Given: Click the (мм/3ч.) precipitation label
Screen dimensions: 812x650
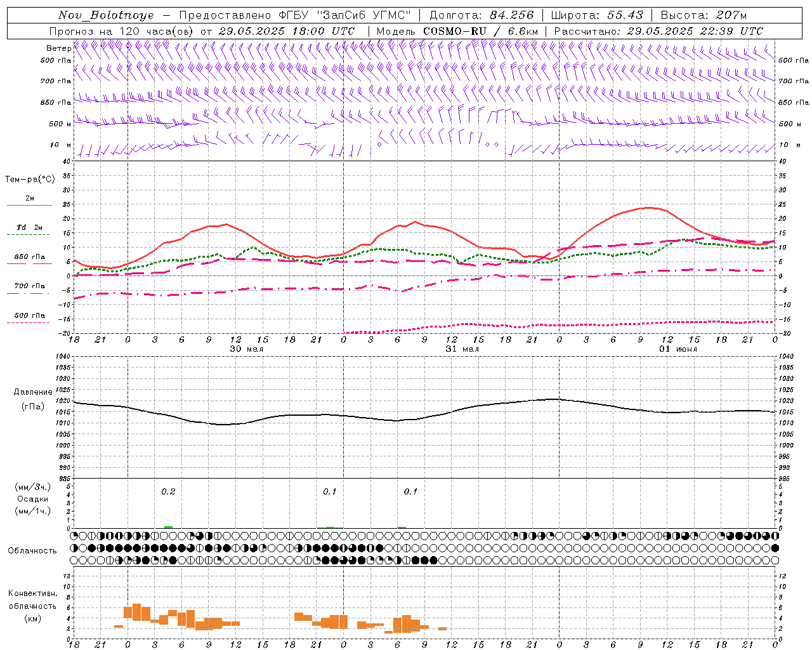Looking at the screenshot, I should pyautogui.click(x=33, y=487).
